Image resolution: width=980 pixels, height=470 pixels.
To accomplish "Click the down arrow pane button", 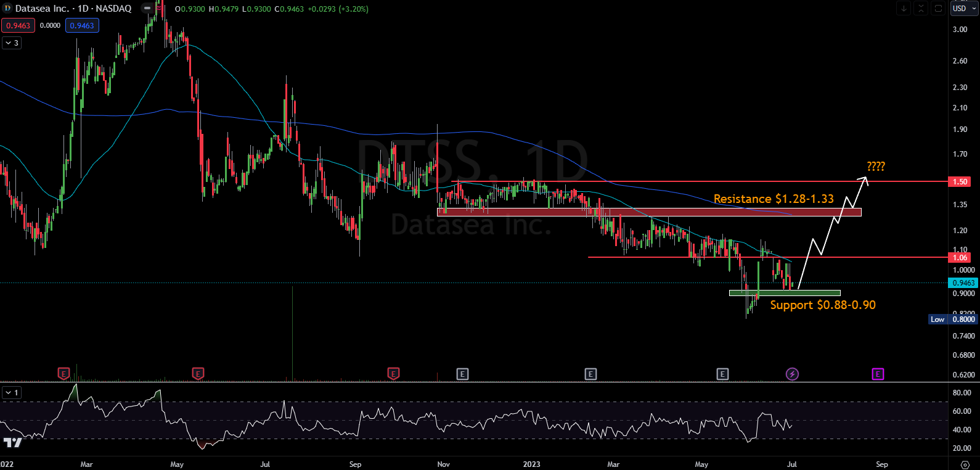I will click(904, 9).
